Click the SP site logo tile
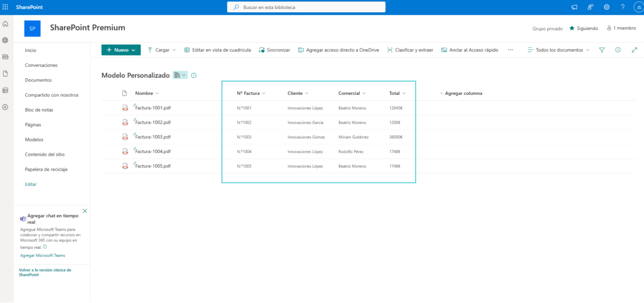This screenshot has width=644, height=303. (x=32, y=28)
